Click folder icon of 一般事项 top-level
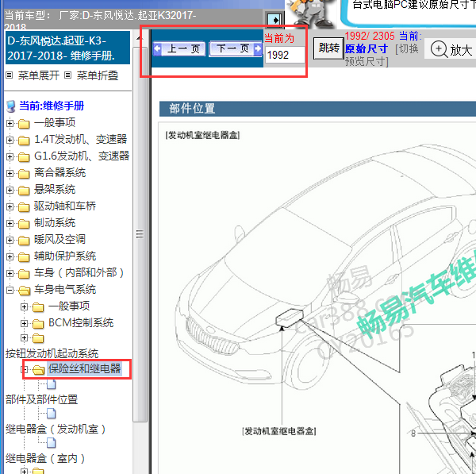Screen dimensions: 476x474 (24, 124)
